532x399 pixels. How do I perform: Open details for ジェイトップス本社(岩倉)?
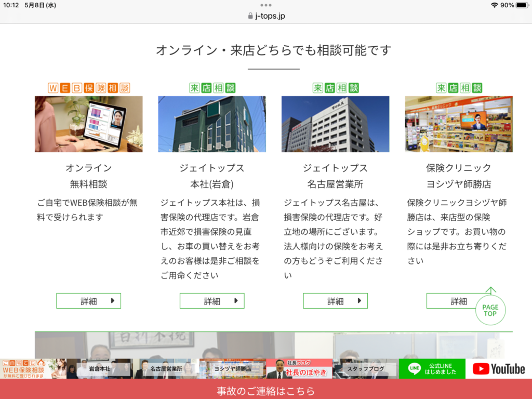coord(212,301)
